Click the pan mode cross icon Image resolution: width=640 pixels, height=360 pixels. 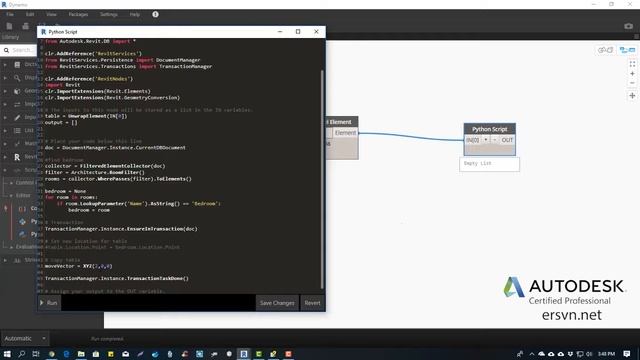tap(632, 96)
